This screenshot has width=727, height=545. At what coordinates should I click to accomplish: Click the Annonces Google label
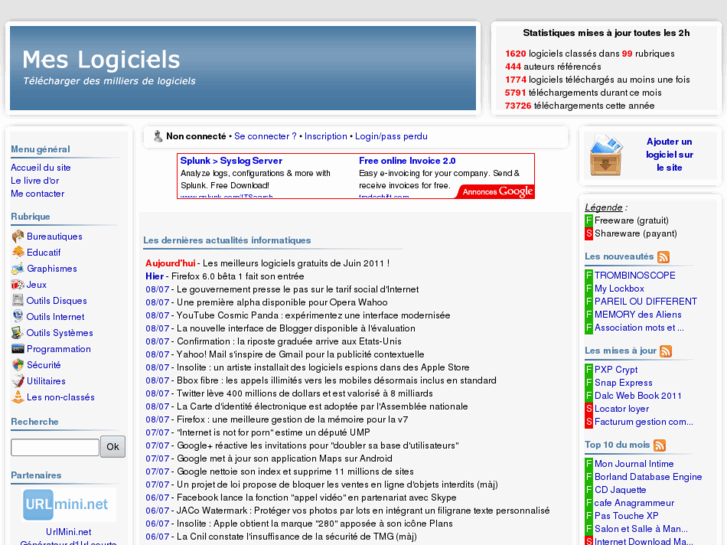[497, 192]
